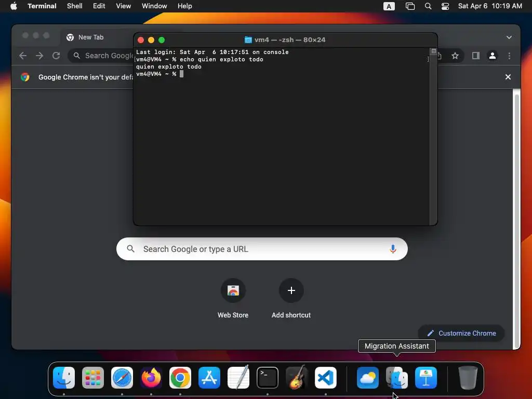Open the Web Store shortcut
The image size is (532, 399).
(233, 290)
